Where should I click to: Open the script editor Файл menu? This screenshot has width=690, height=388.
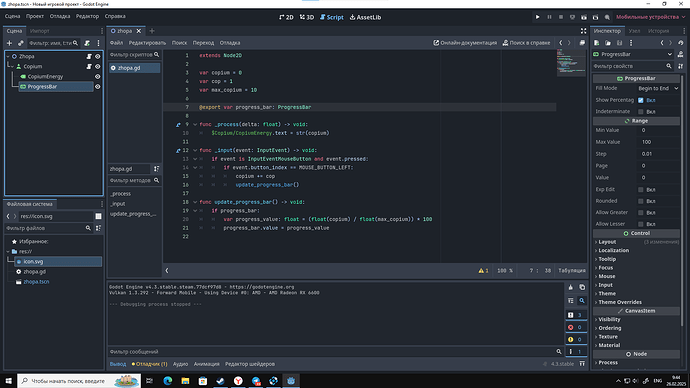pos(116,43)
